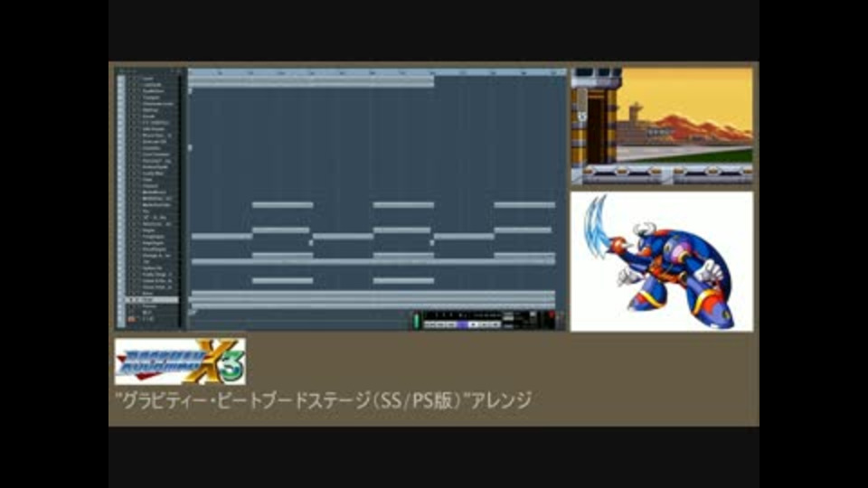Click the game stage screenshot with orange sky
The width and height of the screenshot is (868, 488).
pos(662,127)
